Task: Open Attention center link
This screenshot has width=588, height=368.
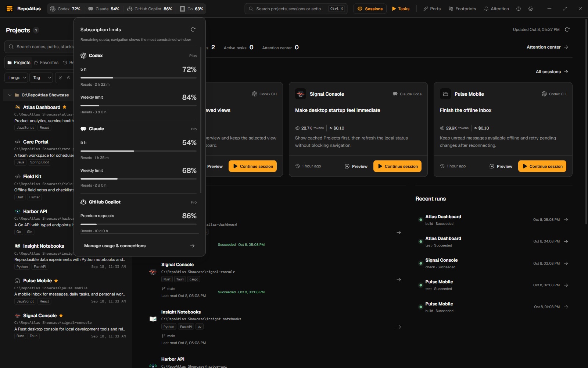Action: 547,47
